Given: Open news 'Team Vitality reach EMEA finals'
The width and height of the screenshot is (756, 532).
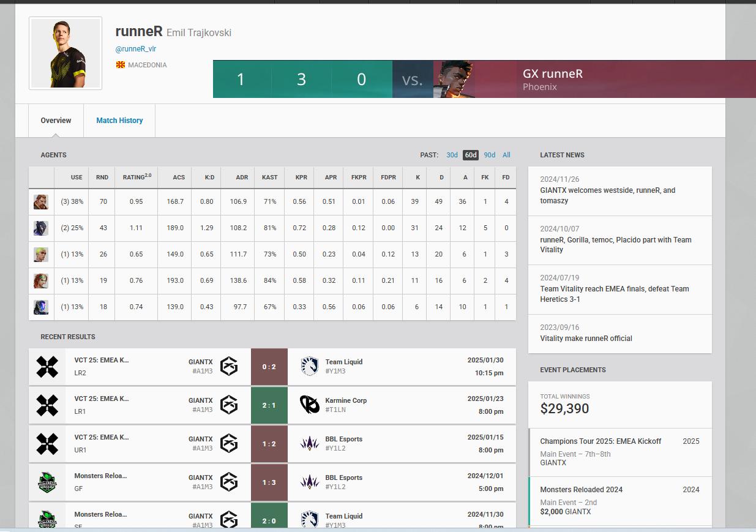Looking at the screenshot, I should (620, 290).
